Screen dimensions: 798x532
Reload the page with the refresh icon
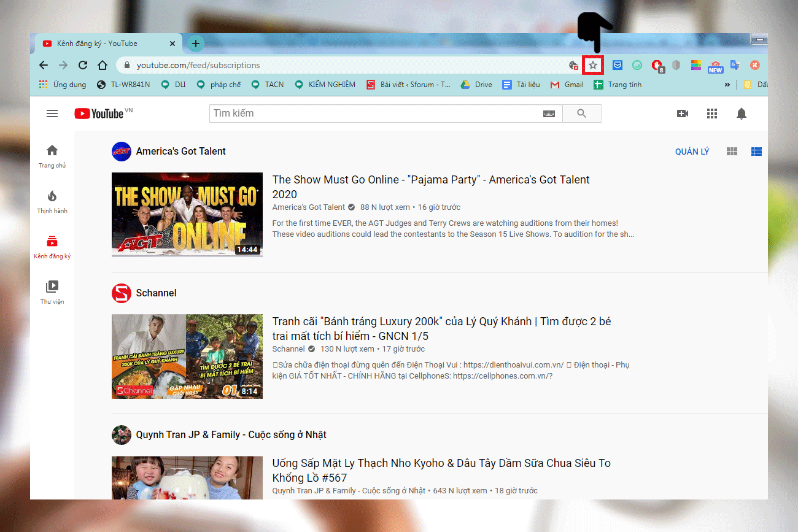click(x=83, y=65)
